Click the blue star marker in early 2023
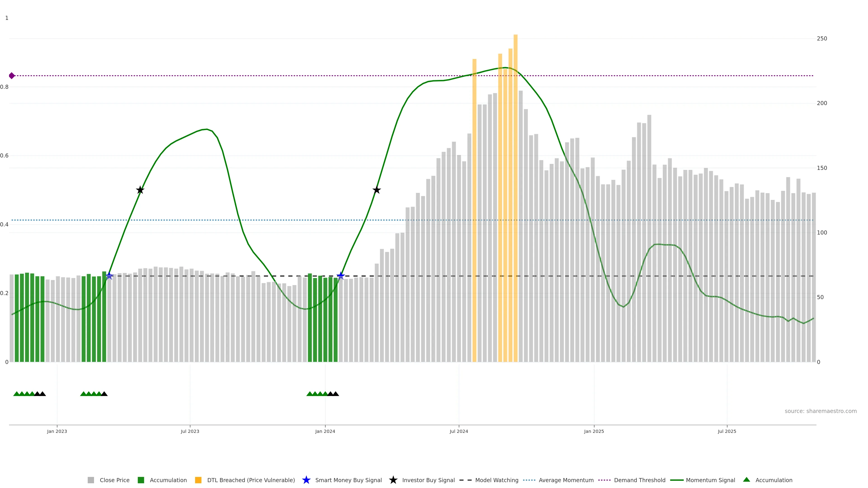 click(109, 276)
